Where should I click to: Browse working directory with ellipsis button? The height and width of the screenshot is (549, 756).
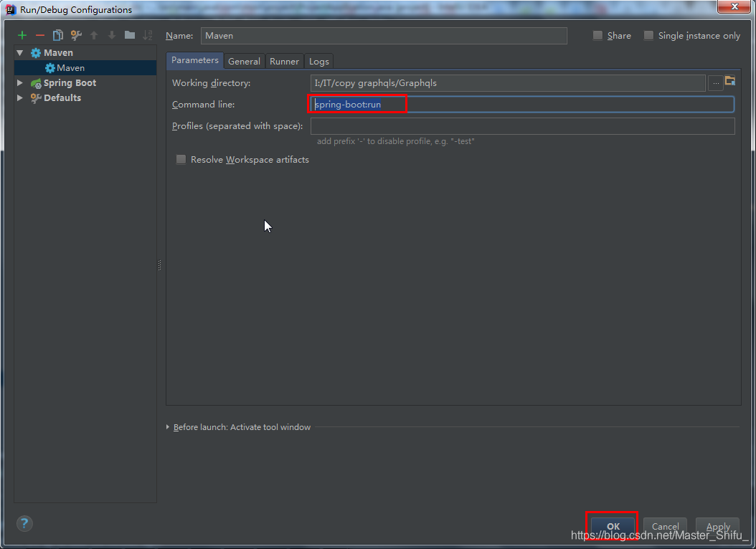716,83
